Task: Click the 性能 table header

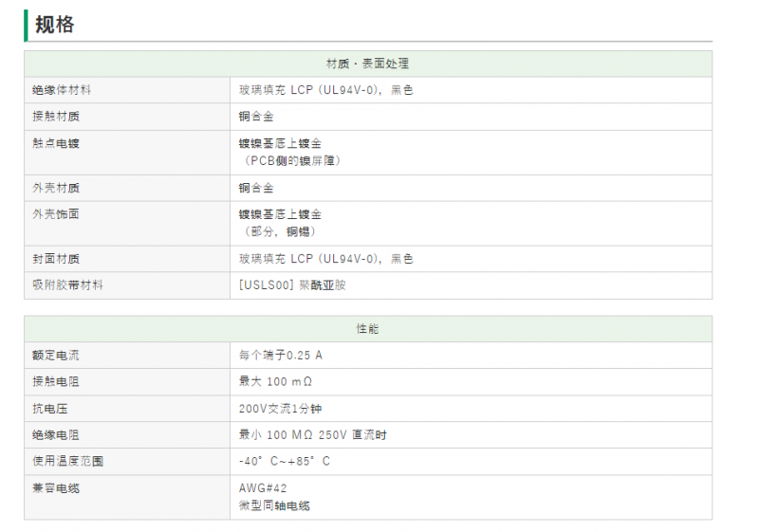Action: coord(368,329)
